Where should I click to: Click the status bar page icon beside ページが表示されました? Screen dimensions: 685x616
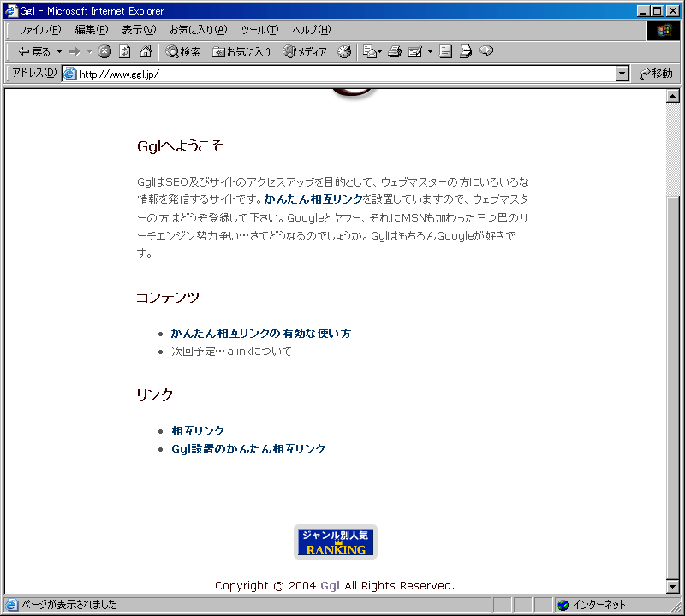pos(11,605)
